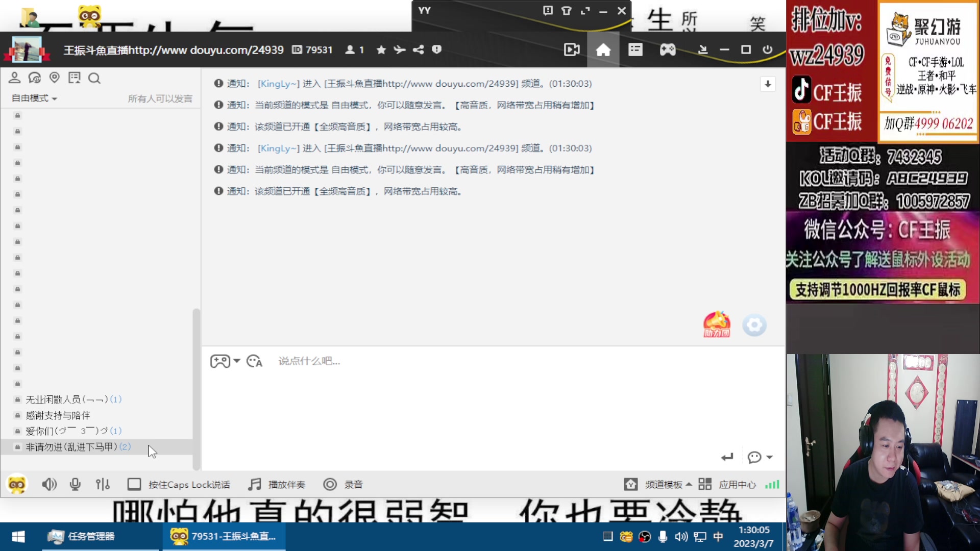Favorite this channel with the star icon
This screenshot has height=551, width=980.
pos(381,49)
